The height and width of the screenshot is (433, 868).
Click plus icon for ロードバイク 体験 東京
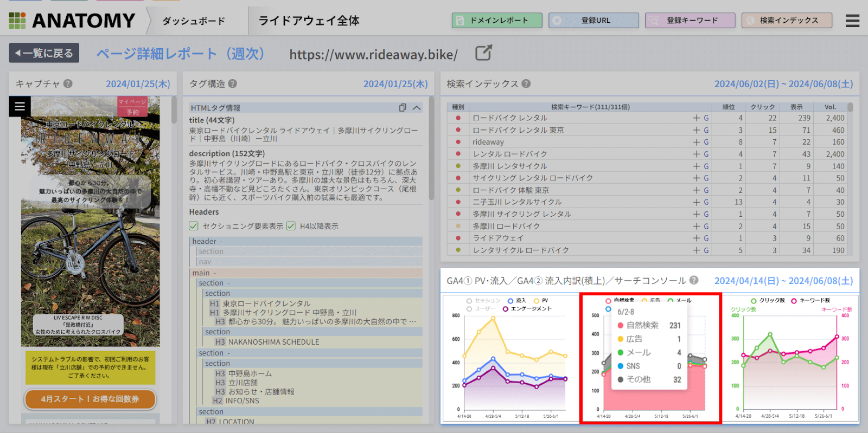696,190
